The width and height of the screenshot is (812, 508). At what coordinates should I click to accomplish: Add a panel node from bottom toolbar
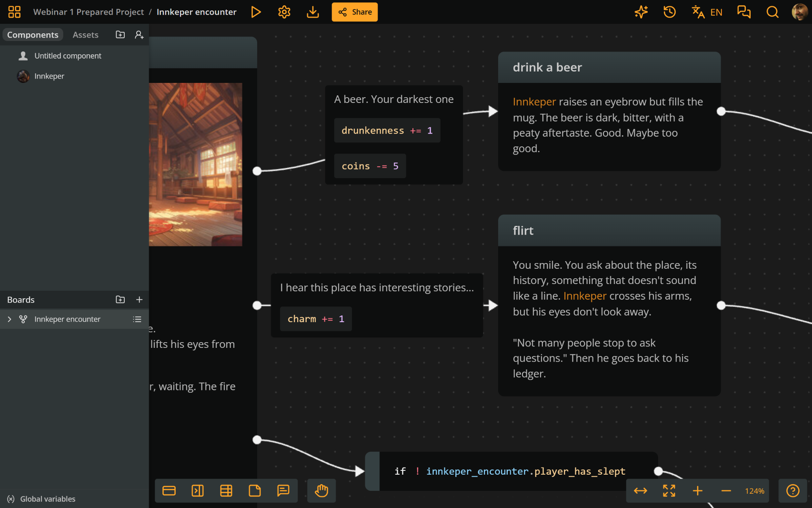169,491
